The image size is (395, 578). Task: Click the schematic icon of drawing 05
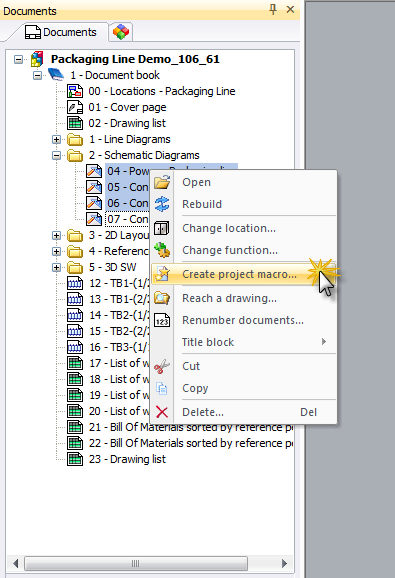[x=94, y=187]
